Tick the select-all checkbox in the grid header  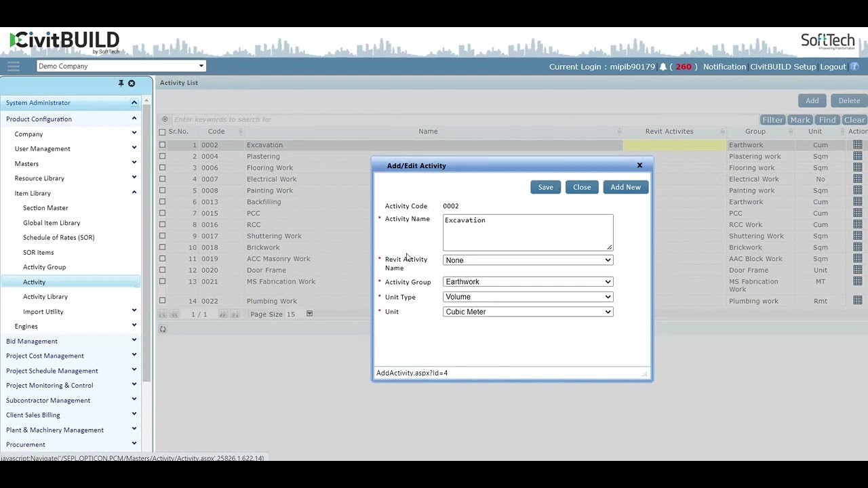coord(162,131)
